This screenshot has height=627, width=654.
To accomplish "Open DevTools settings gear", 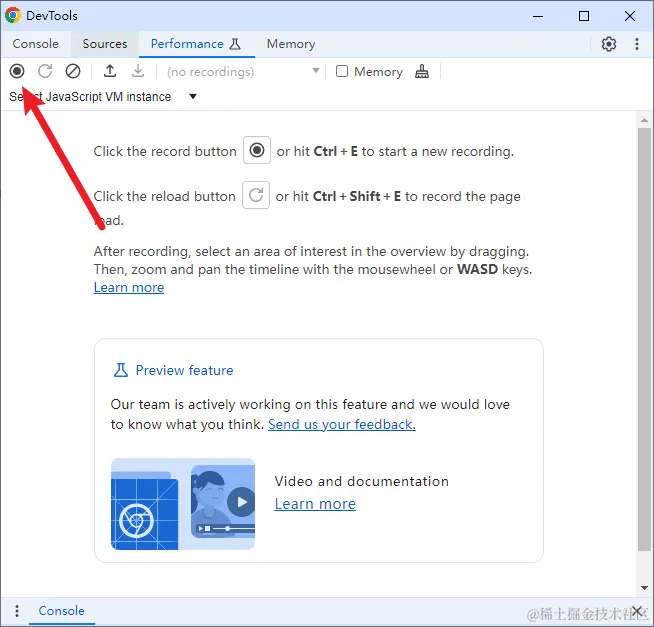I will [x=609, y=44].
